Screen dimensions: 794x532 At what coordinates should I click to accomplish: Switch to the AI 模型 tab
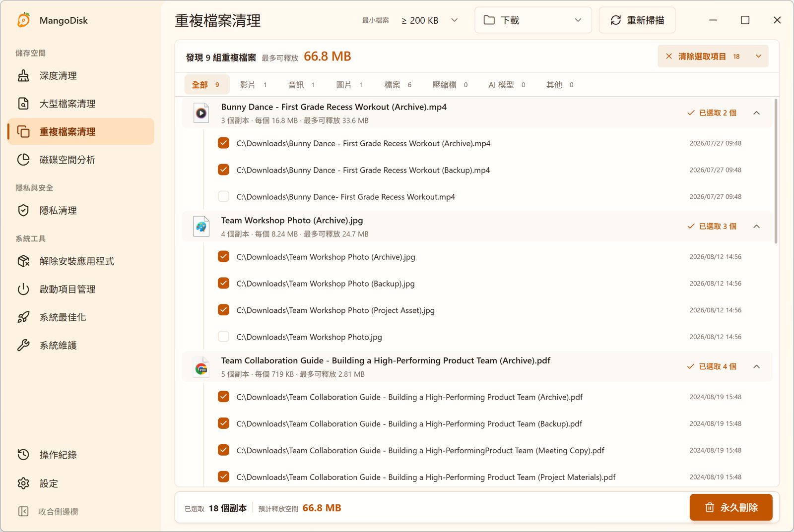pyautogui.click(x=507, y=85)
